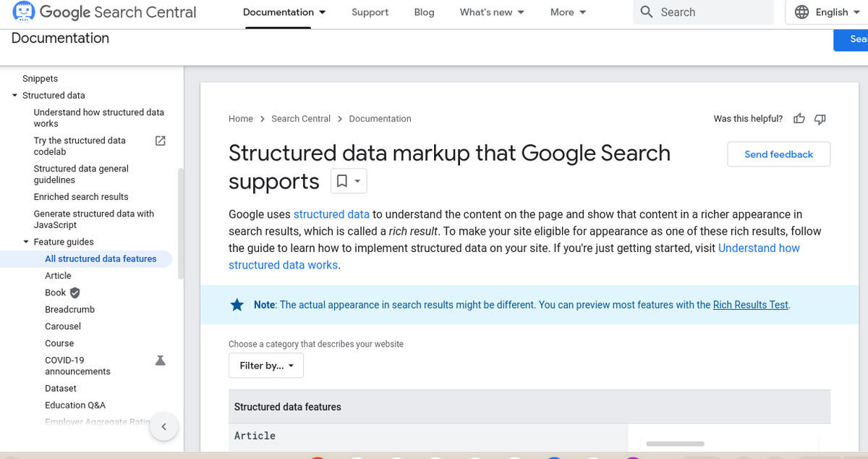Open Dataset feature guide
The image size is (868, 459).
tap(61, 389)
